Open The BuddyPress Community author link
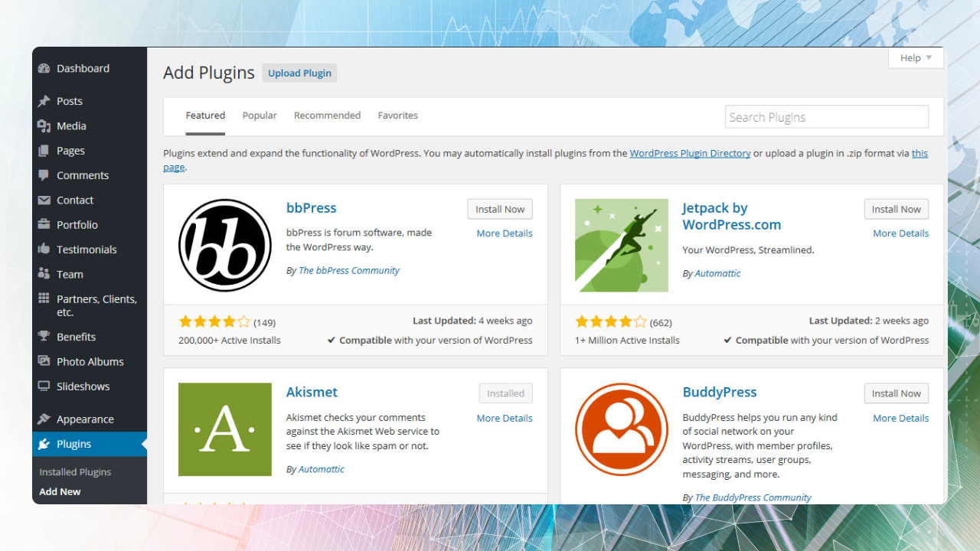Screen dimensions: 980x551 coord(753,497)
